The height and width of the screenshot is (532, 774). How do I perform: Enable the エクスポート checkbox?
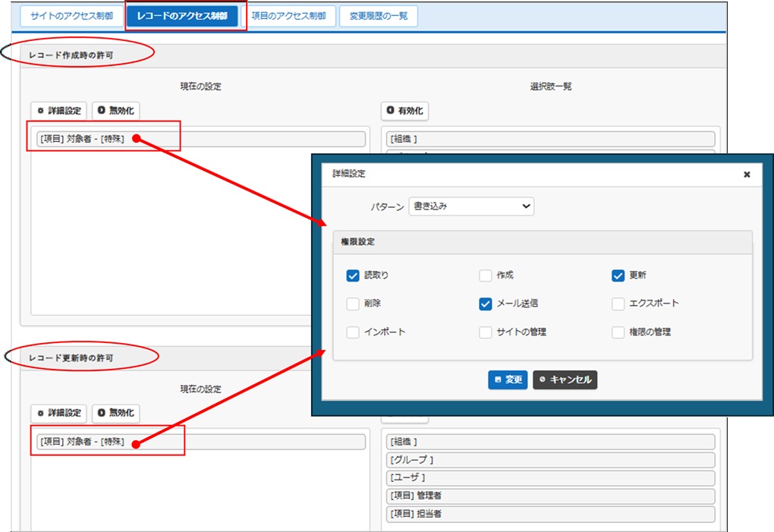[618, 304]
